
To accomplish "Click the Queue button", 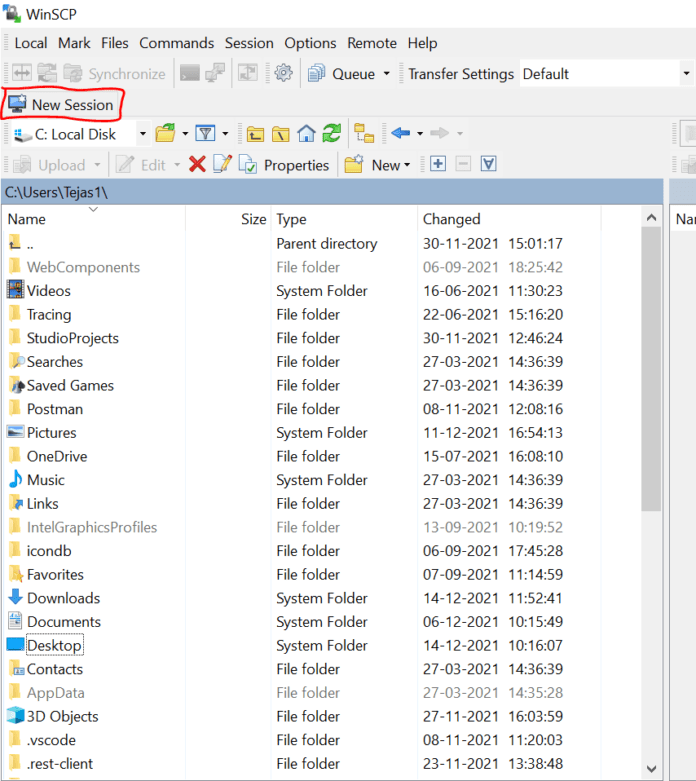I will (x=341, y=74).
